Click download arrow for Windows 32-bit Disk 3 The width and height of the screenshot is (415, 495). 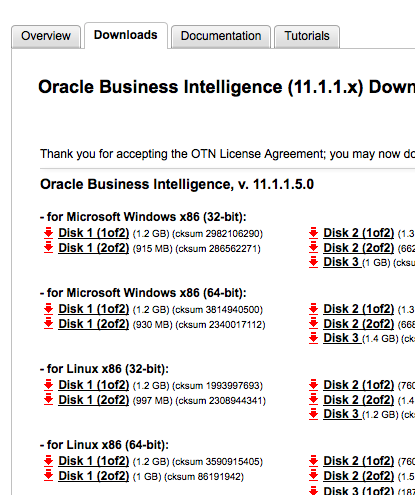coord(314,262)
